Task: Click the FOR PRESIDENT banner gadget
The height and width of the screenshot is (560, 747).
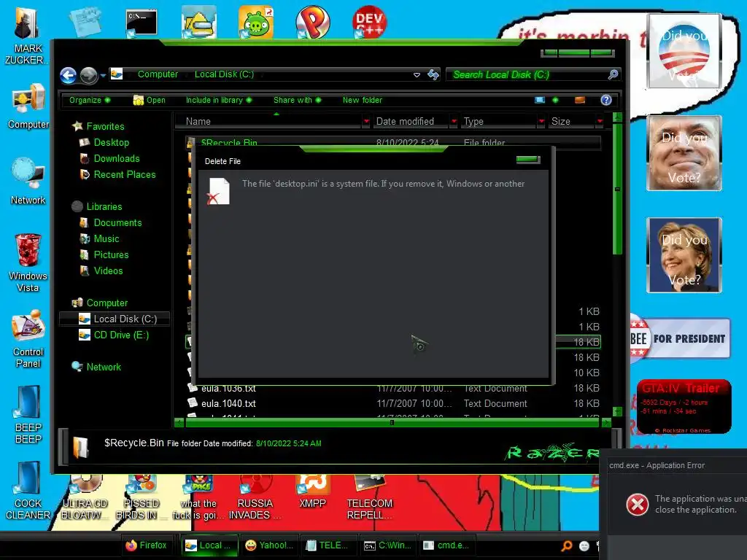Action: coord(681,338)
